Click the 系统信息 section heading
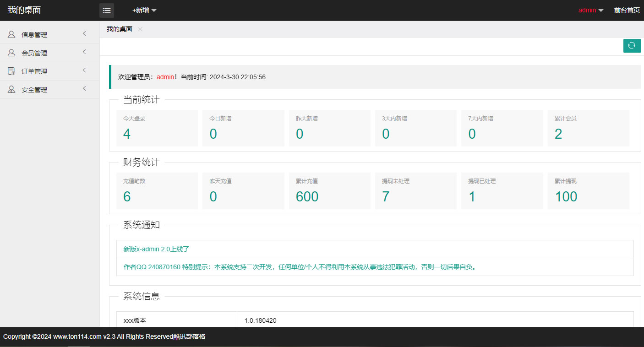 pyautogui.click(x=142, y=296)
